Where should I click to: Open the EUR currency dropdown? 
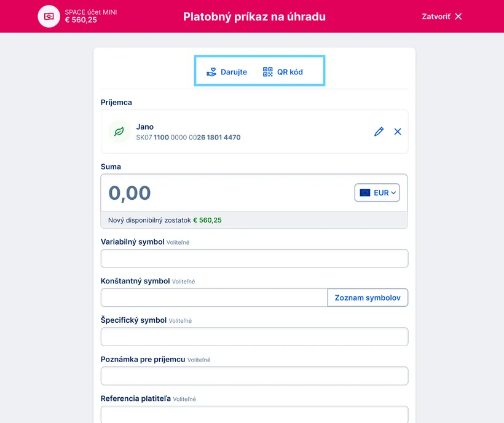pos(377,192)
